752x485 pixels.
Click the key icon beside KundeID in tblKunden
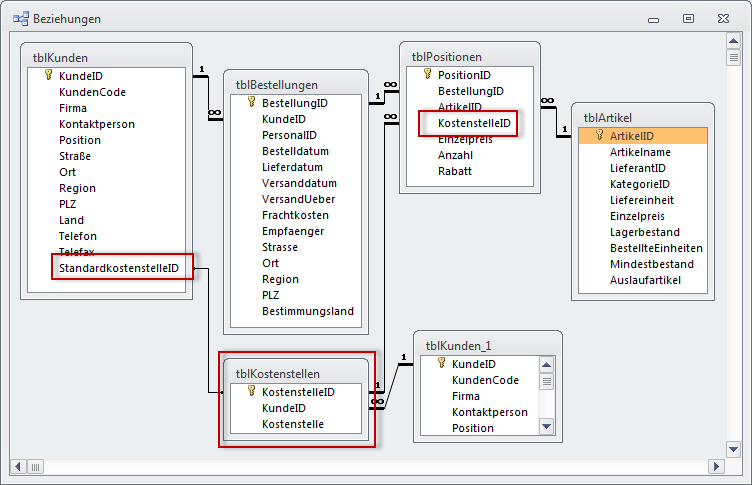click(x=47, y=76)
